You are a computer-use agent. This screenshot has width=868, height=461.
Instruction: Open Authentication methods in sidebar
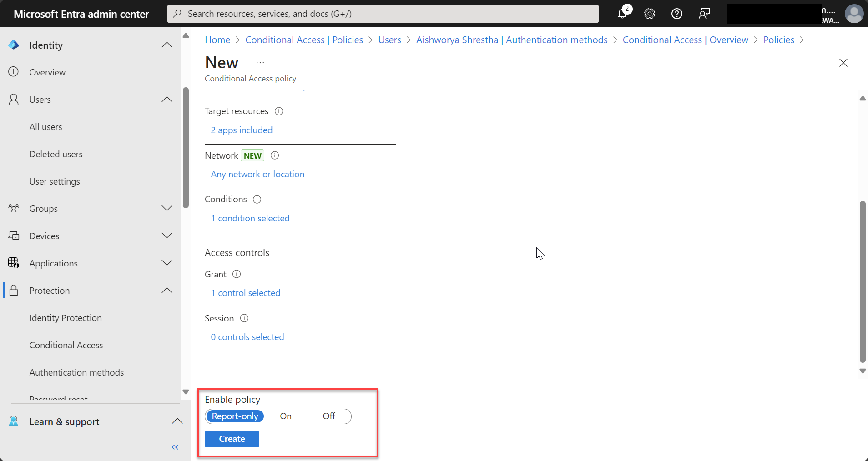[x=76, y=372]
